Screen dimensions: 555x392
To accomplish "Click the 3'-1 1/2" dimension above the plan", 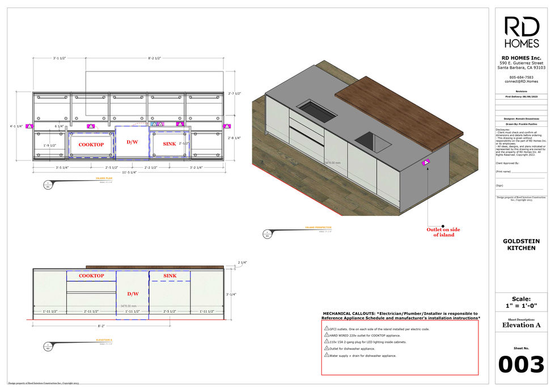I will pos(60,58).
